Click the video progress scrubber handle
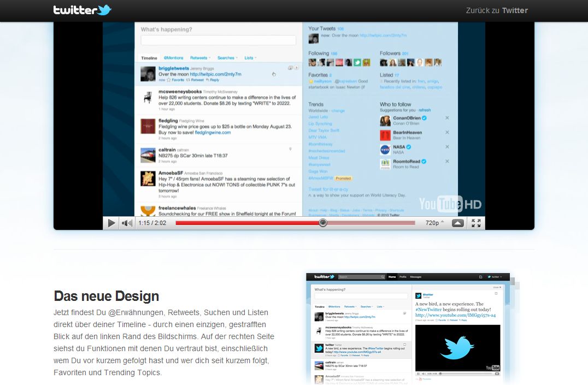Image resolution: width=588 pixels, height=385 pixels. click(x=323, y=223)
